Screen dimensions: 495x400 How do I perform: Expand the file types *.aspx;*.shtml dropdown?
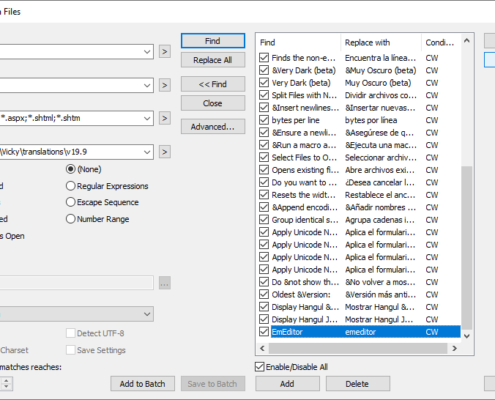tap(147, 118)
